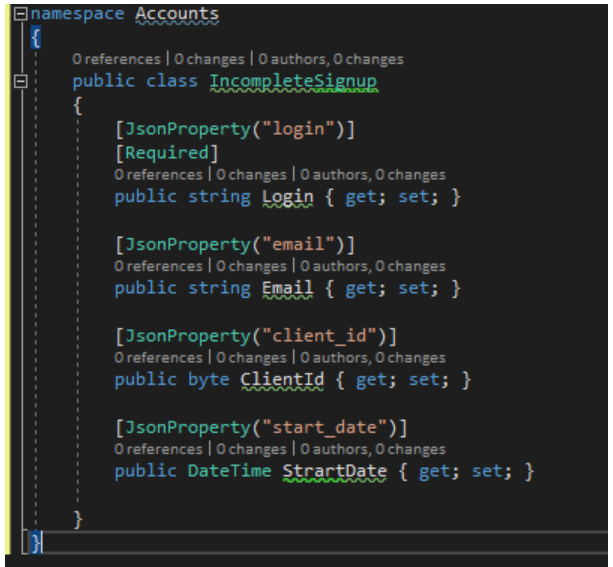The width and height of the screenshot is (613, 567).
Task: Open '0 references' lens above Email property
Action: (x=158, y=266)
